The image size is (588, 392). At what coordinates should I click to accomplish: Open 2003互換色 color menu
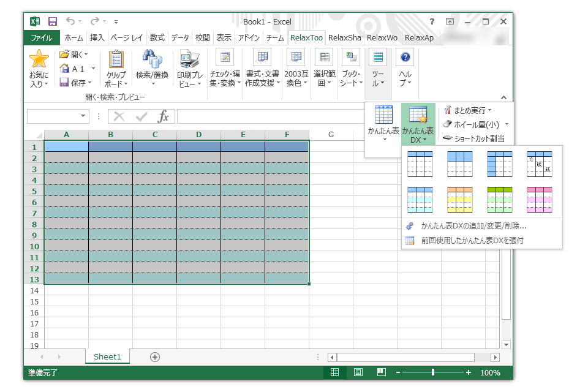coord(296,68)
